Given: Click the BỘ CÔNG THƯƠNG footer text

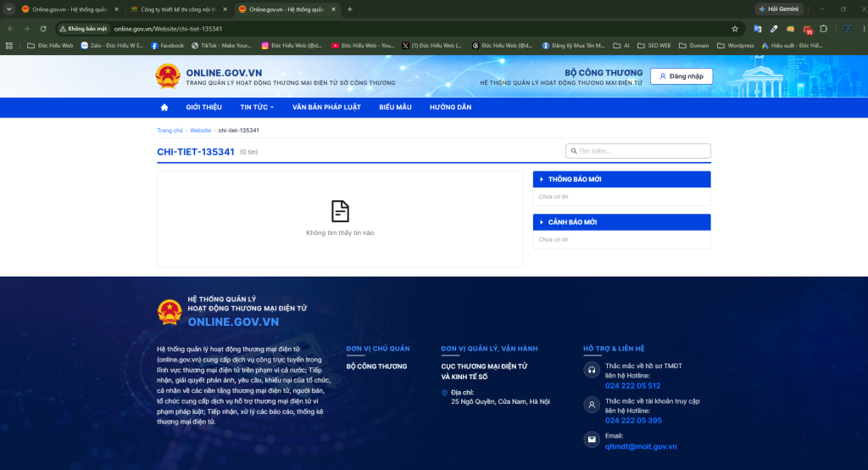Looking at the screenshot, I should pos(376,366).
